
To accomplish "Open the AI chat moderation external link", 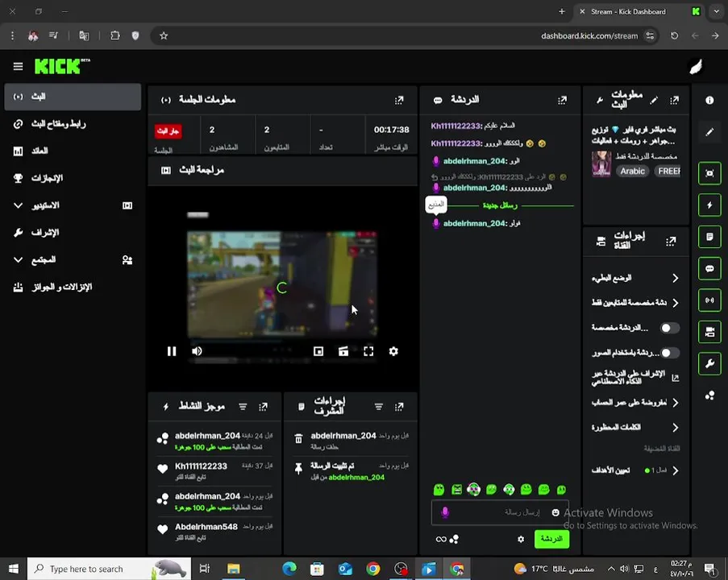I will pos(675,378).
